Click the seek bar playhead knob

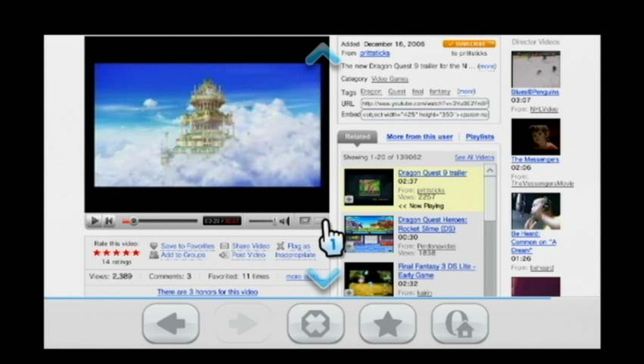[x=133, y=221]
